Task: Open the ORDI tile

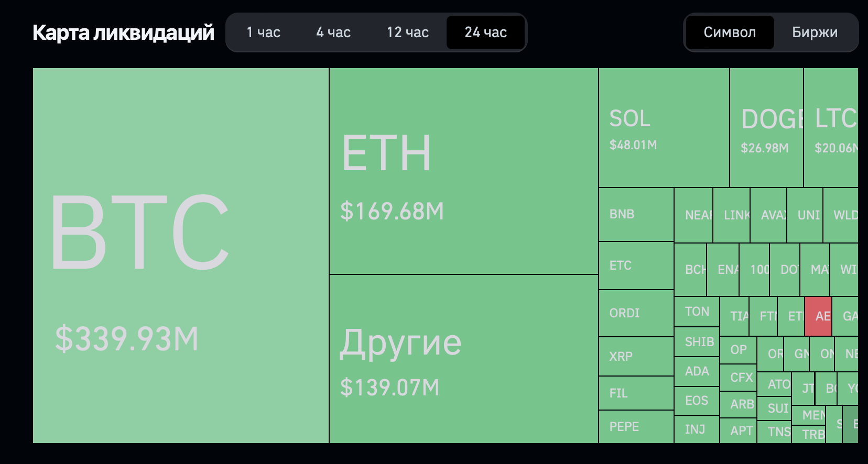Action: click(x=636, y=313)
